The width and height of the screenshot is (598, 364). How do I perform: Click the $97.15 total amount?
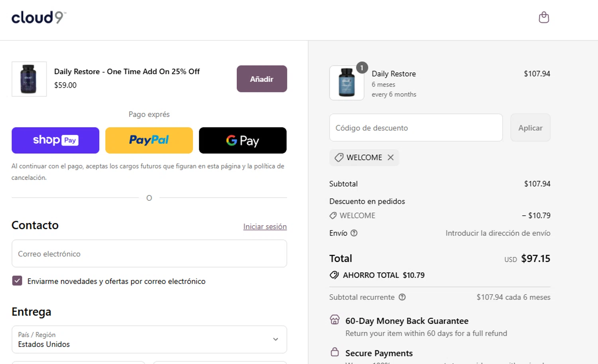(535, 258)
